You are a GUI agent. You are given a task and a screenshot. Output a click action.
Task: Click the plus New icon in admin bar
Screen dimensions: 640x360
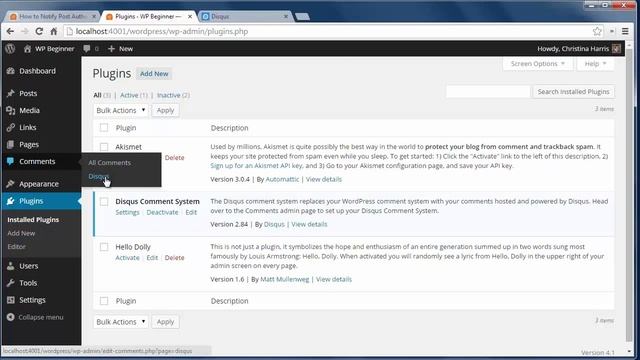click(111, 49)
